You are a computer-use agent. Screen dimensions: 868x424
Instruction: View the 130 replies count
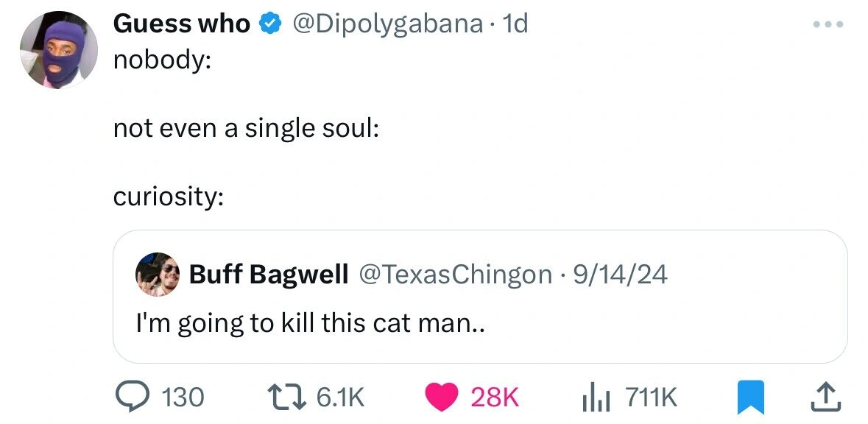pos(182,397)
